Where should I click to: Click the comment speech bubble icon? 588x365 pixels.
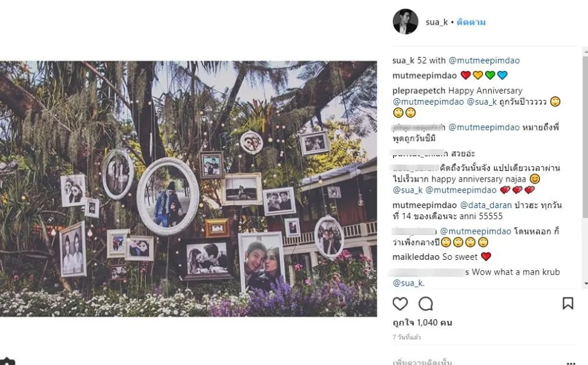pos(426,303)
